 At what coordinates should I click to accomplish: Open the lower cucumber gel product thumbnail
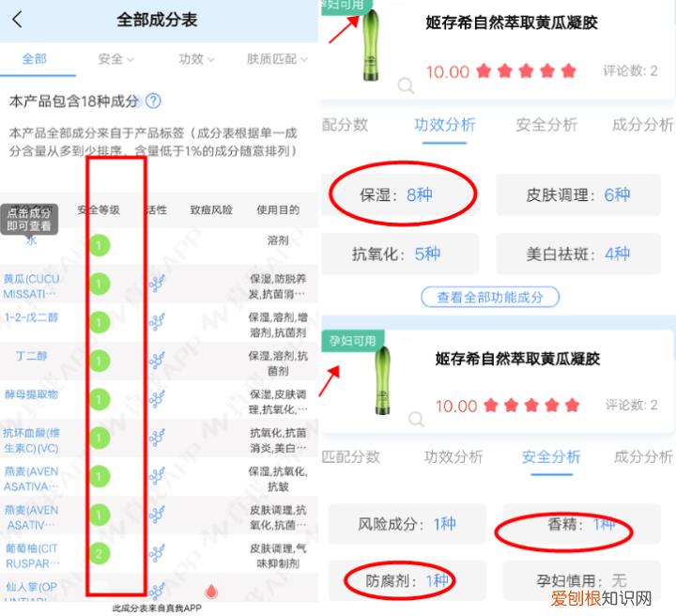(x=382, y=380)
